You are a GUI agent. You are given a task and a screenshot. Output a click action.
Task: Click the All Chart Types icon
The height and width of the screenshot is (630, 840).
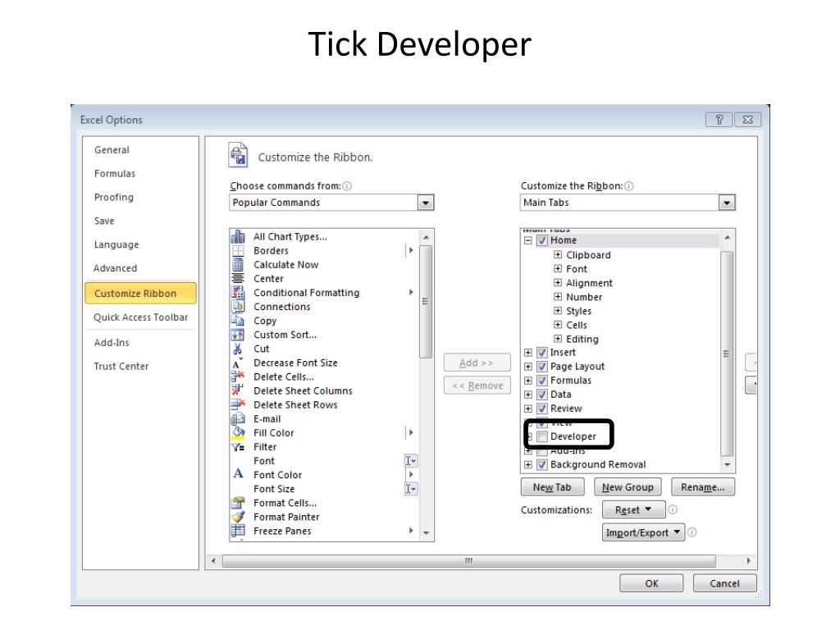(x=238, y=236)
